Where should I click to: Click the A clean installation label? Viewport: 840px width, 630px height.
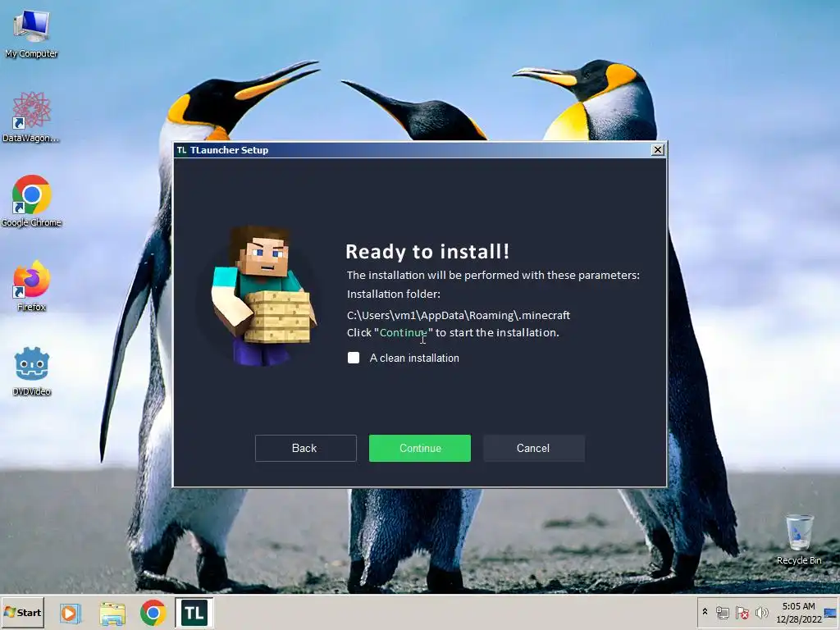pyautogui.click(x=414, y=358)
